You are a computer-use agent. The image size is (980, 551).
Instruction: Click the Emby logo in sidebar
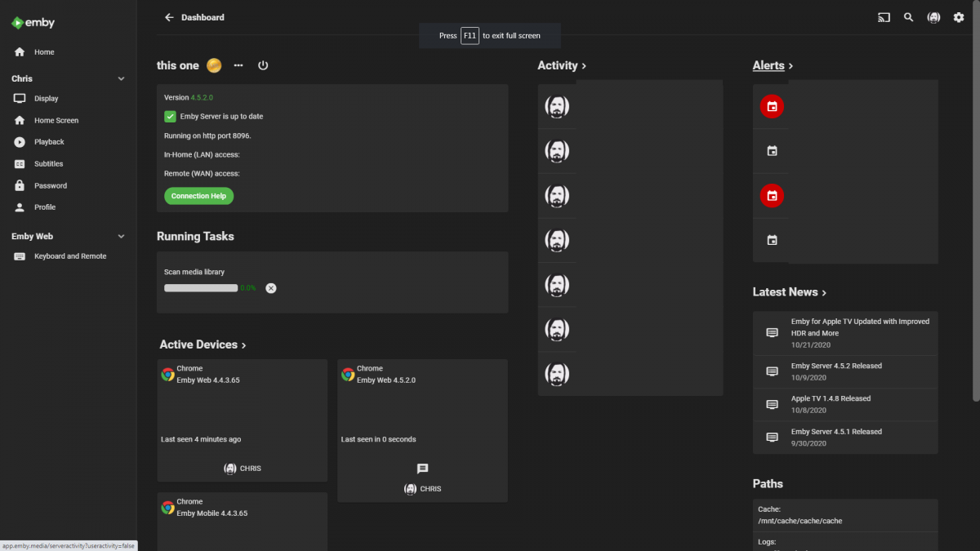tap(33, 23)
